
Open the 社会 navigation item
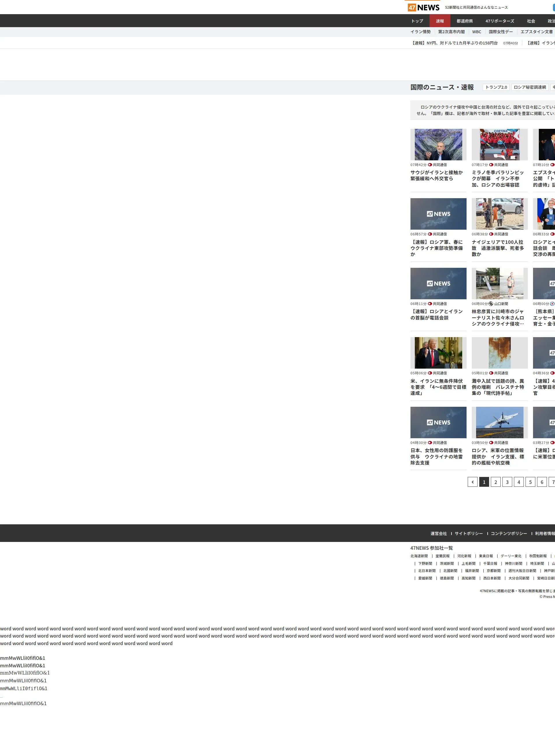point(531,21)
